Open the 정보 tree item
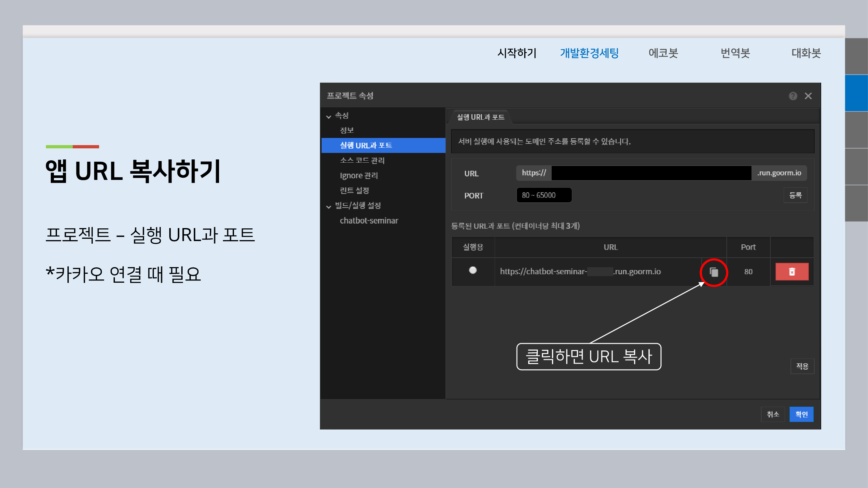The image size is (868, 488). [347, 130]
